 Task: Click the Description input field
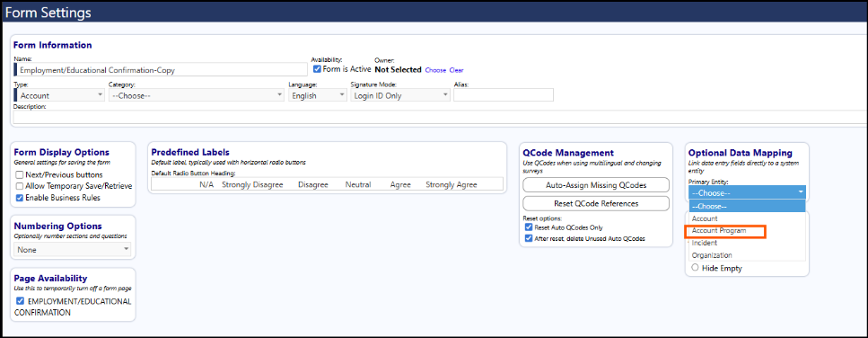click(x=440, y=117)
